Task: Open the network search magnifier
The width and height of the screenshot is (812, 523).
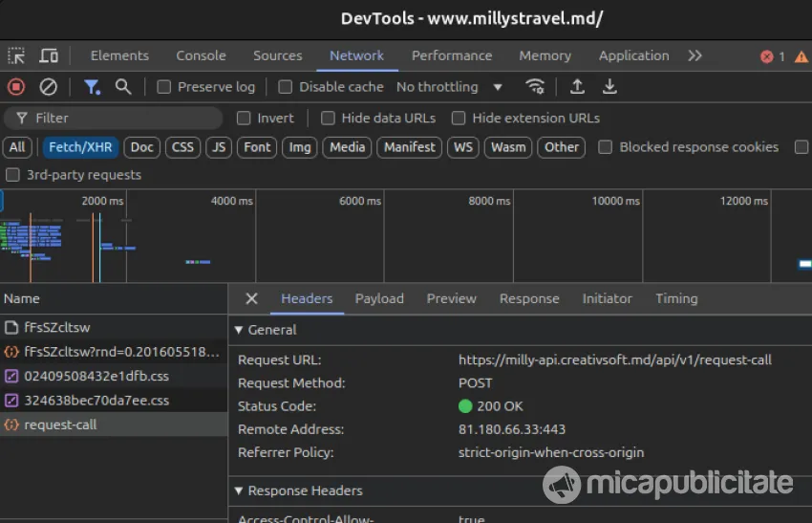Action: [122, 87]
